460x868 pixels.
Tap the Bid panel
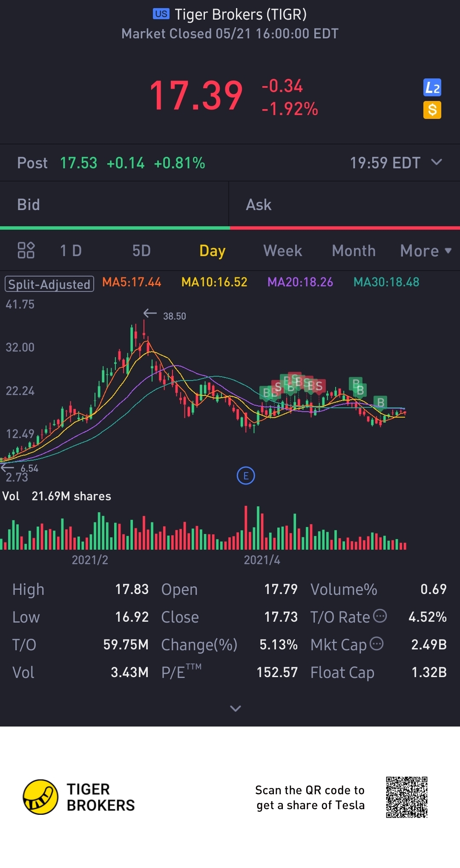[114, 205]
